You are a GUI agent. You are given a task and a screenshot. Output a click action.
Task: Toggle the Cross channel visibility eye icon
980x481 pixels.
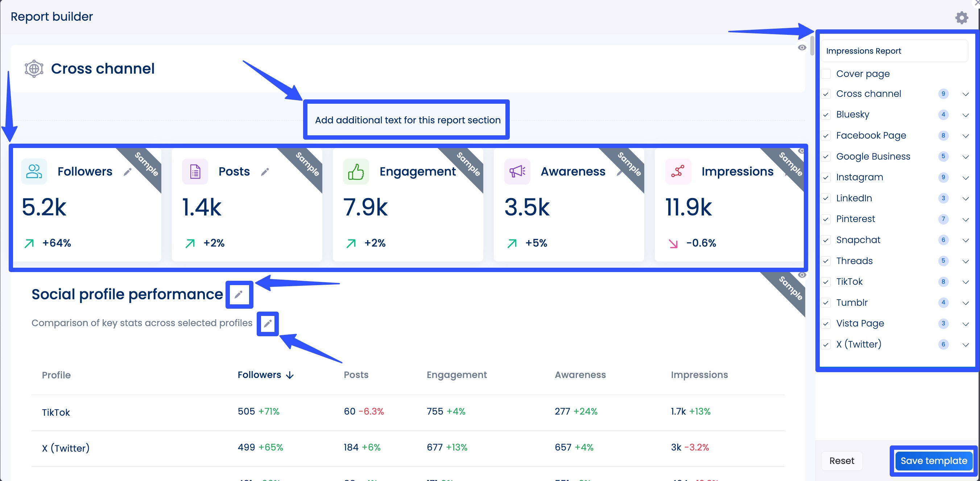[802, 47]
